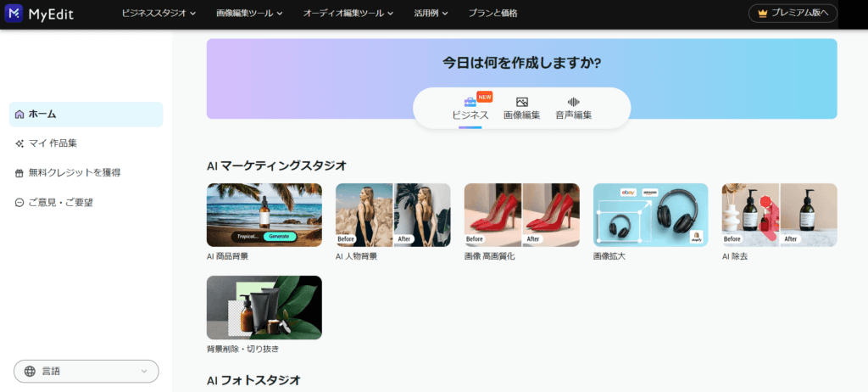The image size is (868, 392).
Task: Click the 画像 高画質化 label
Action: (x=489, y=257)
